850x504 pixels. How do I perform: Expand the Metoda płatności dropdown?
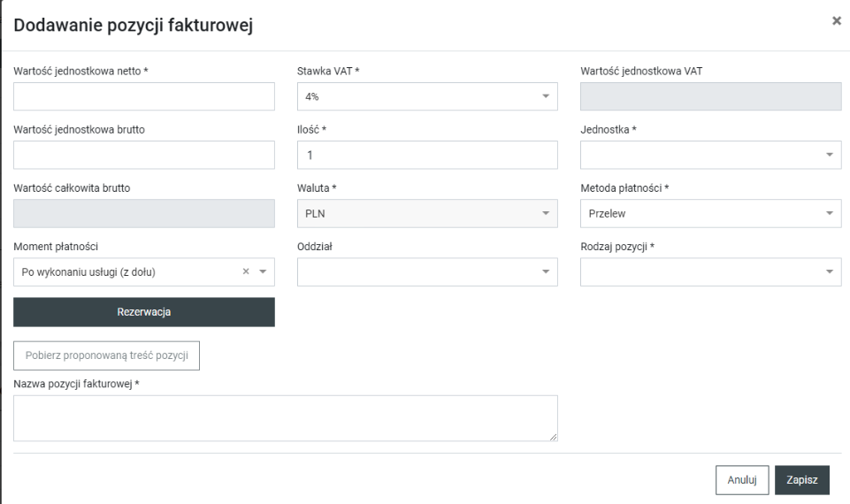click(829, 213)
